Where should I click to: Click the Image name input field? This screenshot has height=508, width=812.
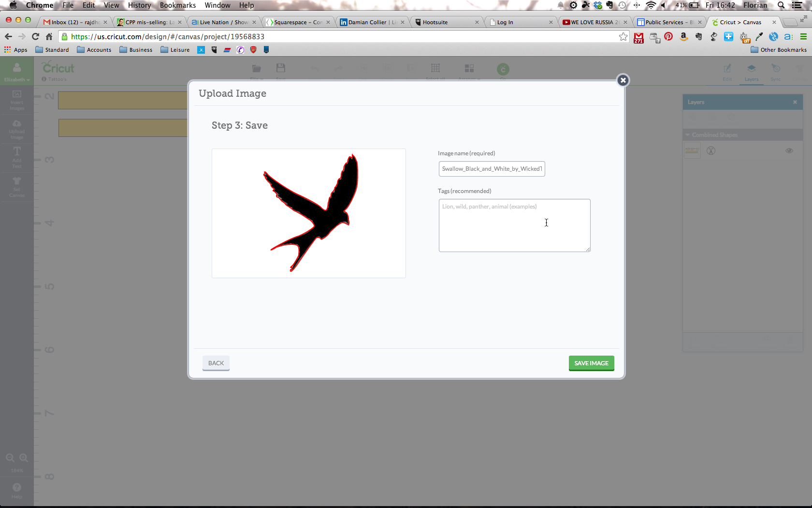click(x=492, y=169)
